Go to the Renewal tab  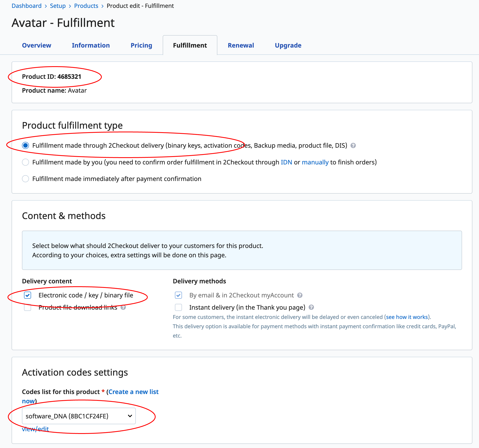[241, 45]
